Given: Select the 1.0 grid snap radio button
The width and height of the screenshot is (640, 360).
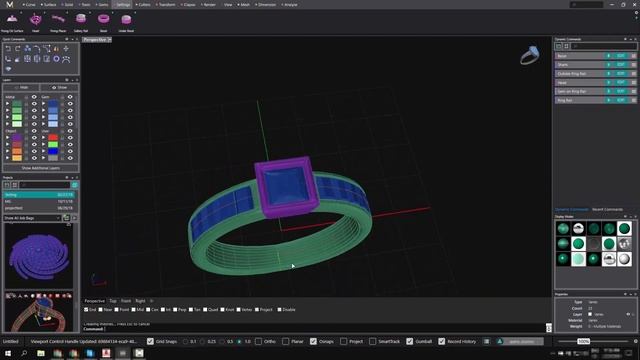Looking at the screenshot, I should tap(239, 341).
